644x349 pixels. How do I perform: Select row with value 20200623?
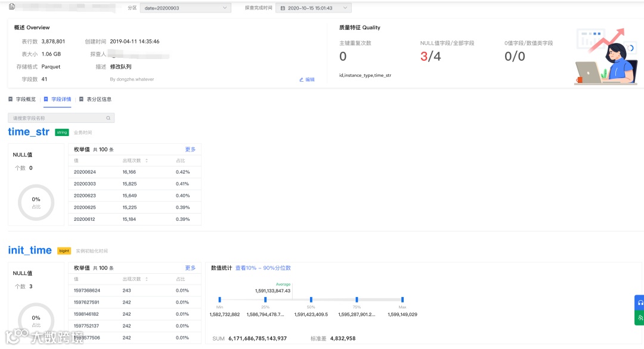(135, 196)
